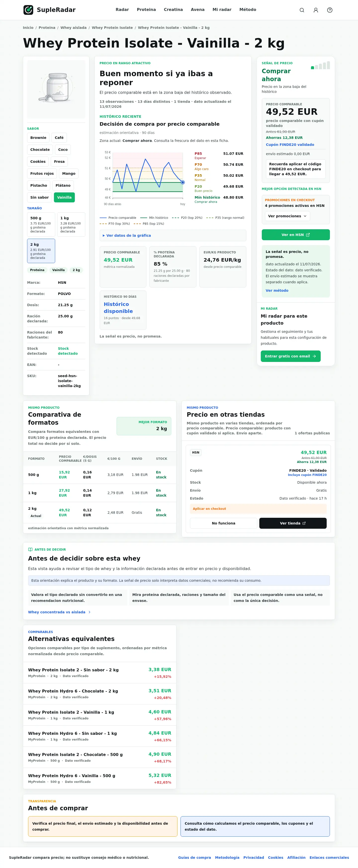Select the Coco flavor

click(x=63, y=150)
